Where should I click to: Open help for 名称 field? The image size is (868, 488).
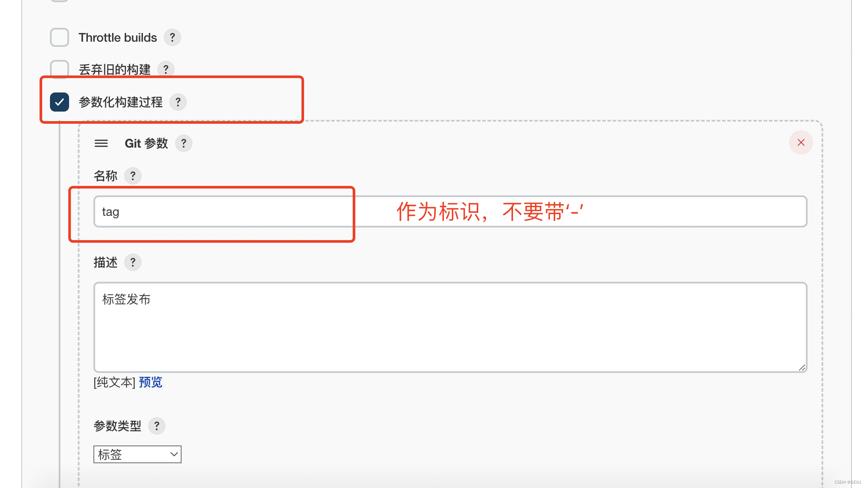(133, 176)
